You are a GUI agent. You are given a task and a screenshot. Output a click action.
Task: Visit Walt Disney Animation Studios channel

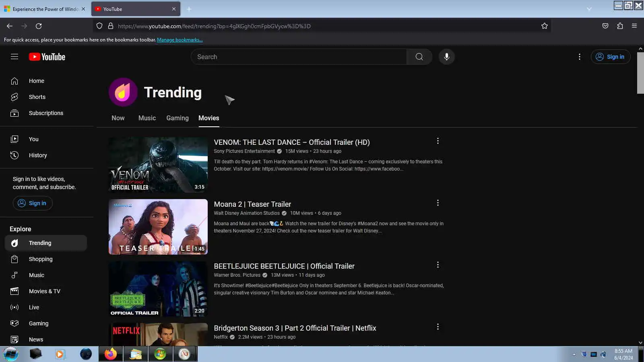pos(247,213)
